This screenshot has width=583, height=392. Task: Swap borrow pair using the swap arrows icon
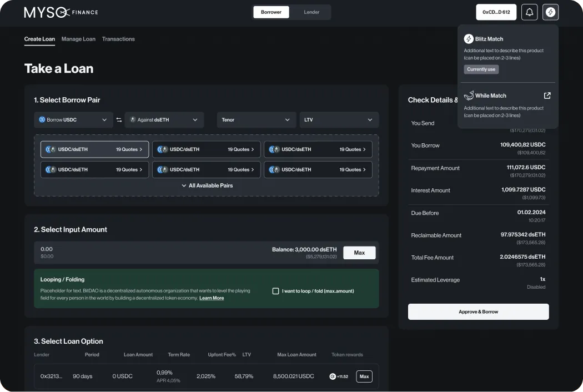pyautogui.click(x=118, y=119)
